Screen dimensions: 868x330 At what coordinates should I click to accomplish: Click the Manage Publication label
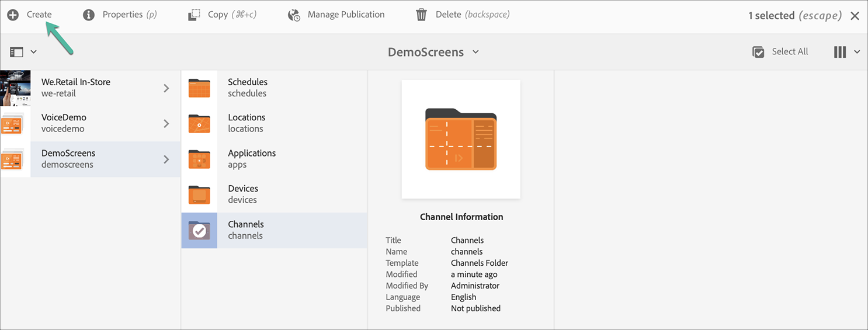346,15
